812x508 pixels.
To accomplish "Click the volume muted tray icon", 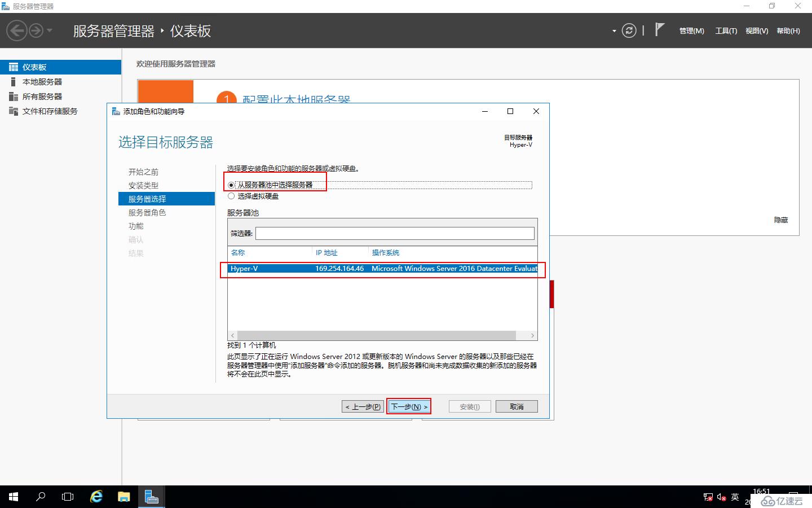I will point(721,497).
